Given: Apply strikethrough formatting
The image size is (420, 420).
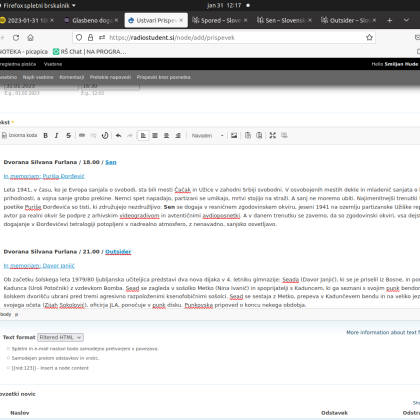Looking at the screenshot, I should pyautogui.click(x=68, y=135).
